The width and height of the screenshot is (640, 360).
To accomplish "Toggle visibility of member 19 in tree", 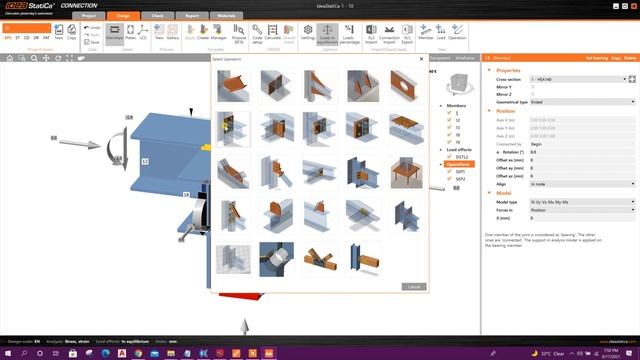I will pyautogui.click(x=449, y=142).
